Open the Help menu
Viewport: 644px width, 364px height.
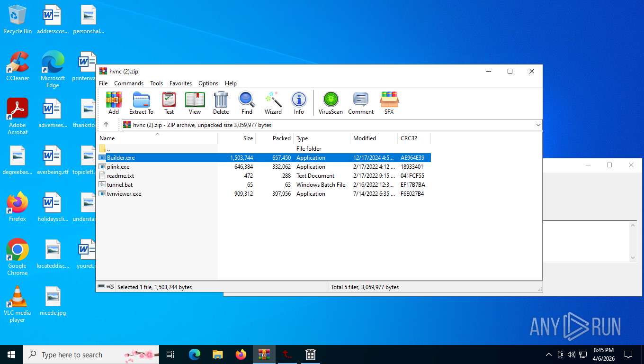click(x=231, y=83)
